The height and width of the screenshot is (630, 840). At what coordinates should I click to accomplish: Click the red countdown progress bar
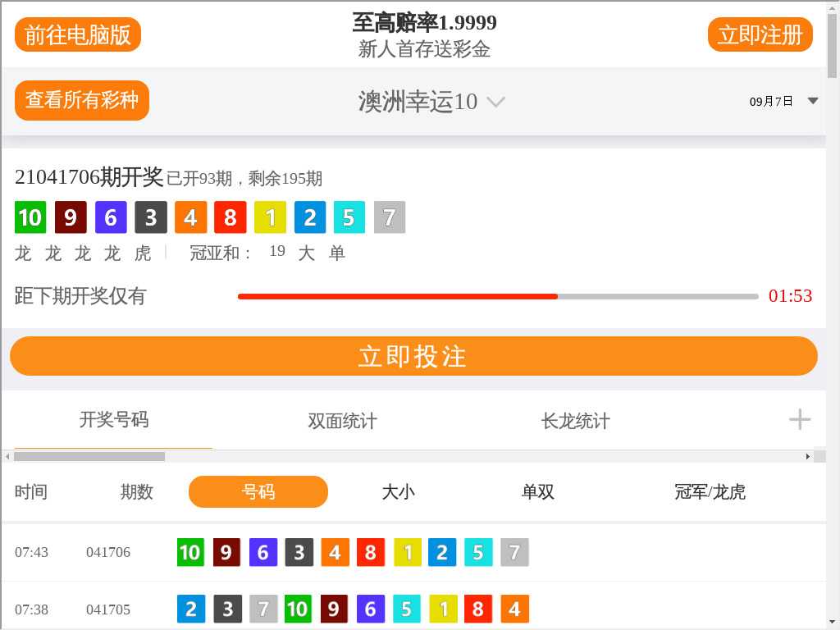pyautogui.click(x=398, y=296)
